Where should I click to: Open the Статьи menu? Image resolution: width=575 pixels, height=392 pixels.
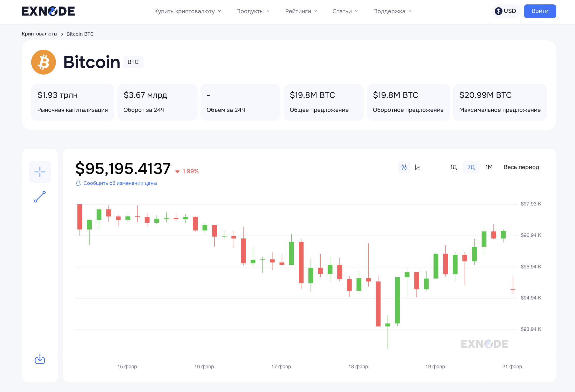click(x=345, y=11)
